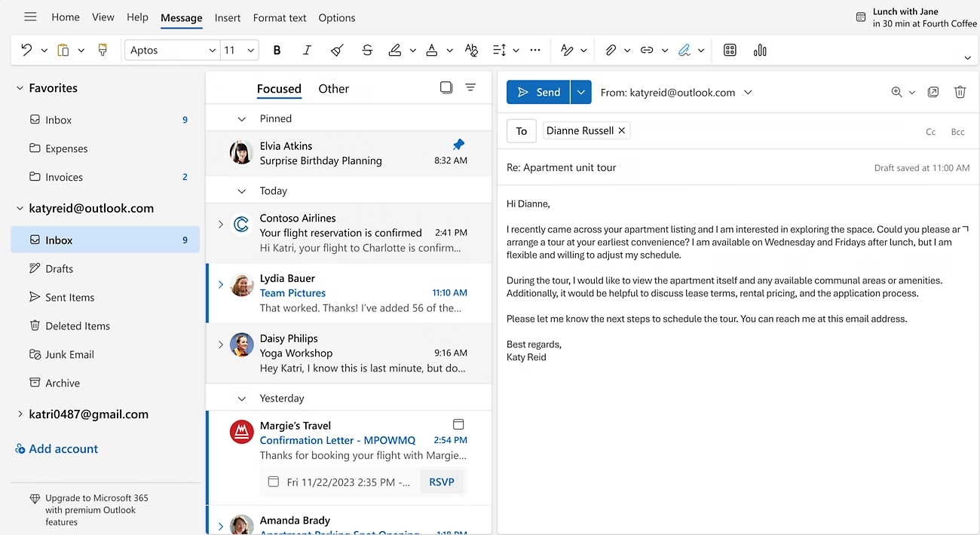Image resolution: width=980 pixels, height=535 pixels.
Task: Open the Options tab
Action: (x=337, y=17)
